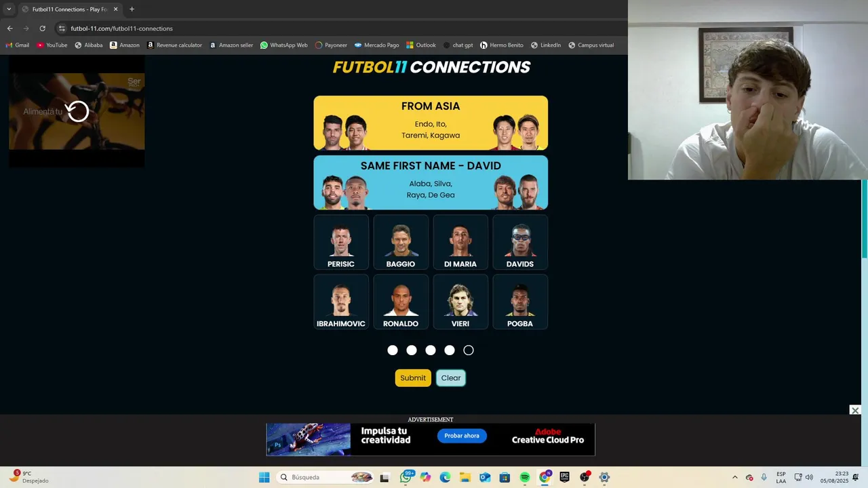Image resolution: width=868 pixels, height=488 pixels.
Task: Open the weather widget showing 9°C
Action: coord(29,477)
